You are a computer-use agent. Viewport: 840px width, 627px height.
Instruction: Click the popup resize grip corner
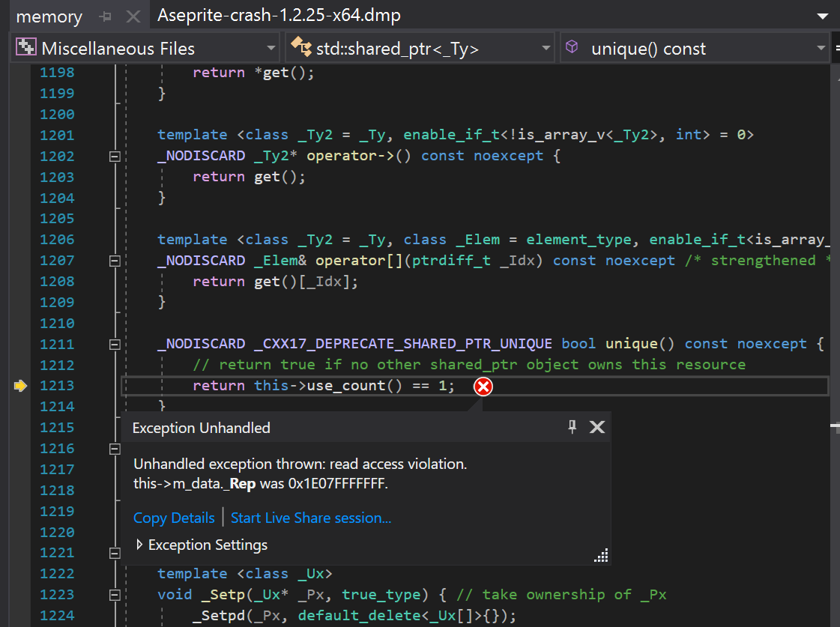(x=601, y=555)
